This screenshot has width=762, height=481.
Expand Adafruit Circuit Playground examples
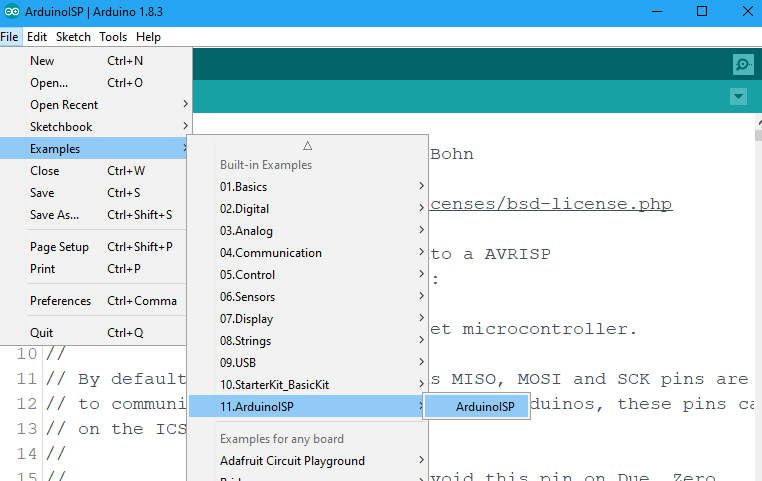click(x=308, y=461)
